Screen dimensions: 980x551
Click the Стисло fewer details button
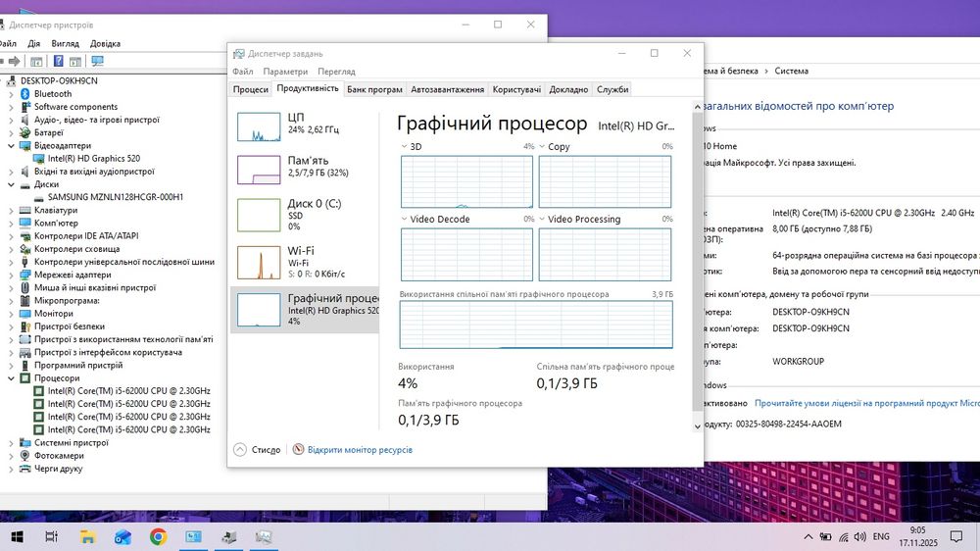click(x=258, y=449)
